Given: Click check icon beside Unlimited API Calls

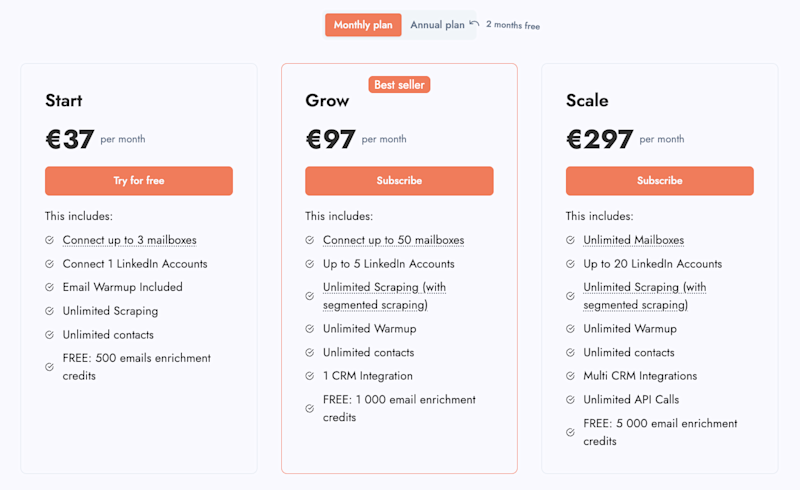Looking at the screenshot, I should [570, 400].
